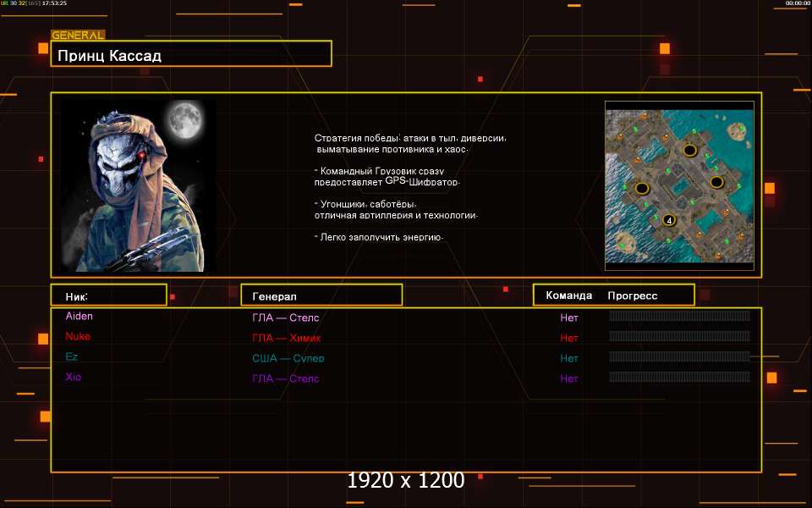Click the 'предоставляет GPS-Шифратор' text line
This screenshot has height=508, width=812.
tap(387, 181)
